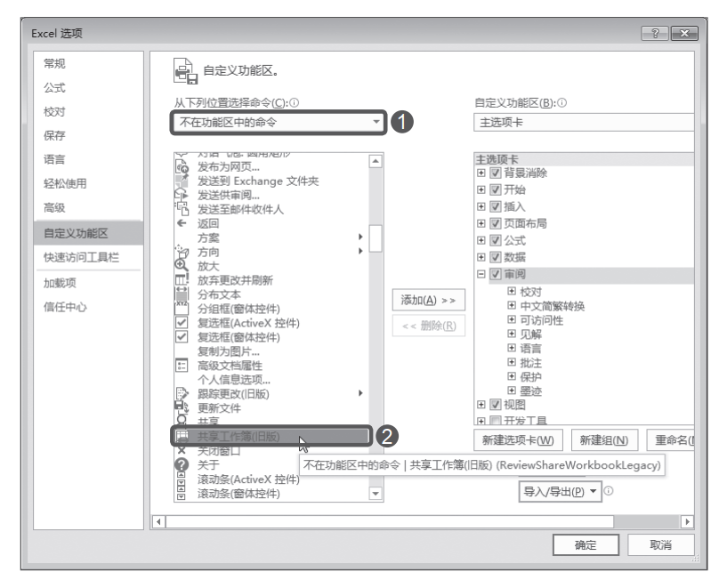Click the command list scroll-down arrow
This screenshot has width=727, height=588.
[x=376, y=494]
